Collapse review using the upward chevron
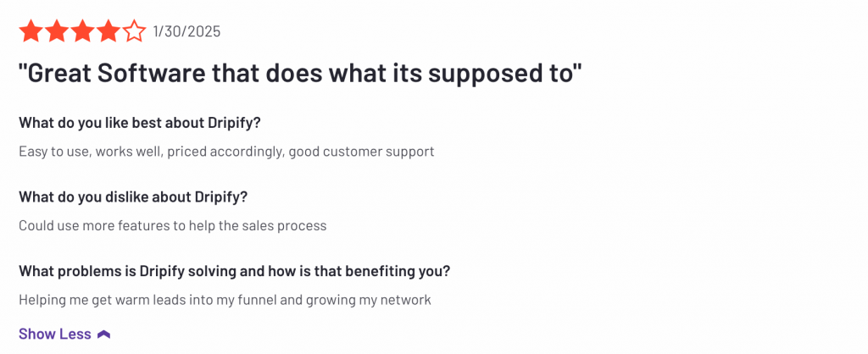 [x=103, y=334]
